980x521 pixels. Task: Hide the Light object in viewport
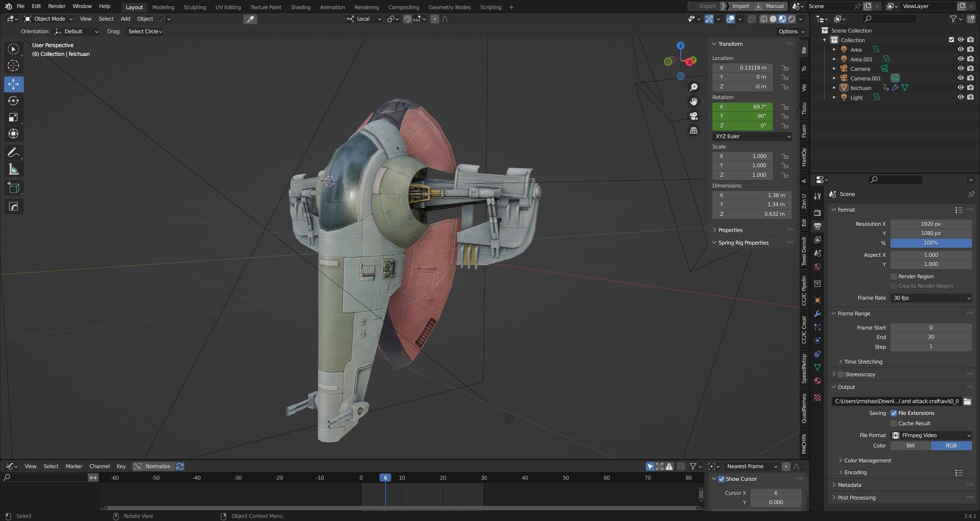click(x=960, y=97)
